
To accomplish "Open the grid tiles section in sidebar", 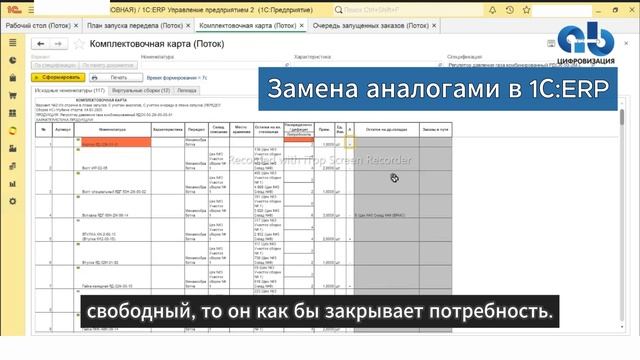I will click(x=13, y=113).
